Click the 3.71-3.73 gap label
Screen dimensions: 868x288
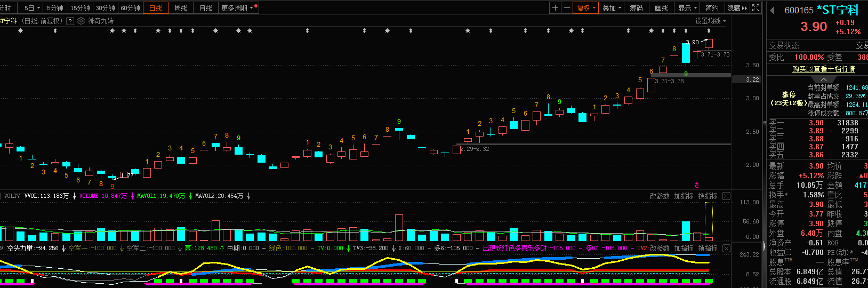[x=715, y=54]
